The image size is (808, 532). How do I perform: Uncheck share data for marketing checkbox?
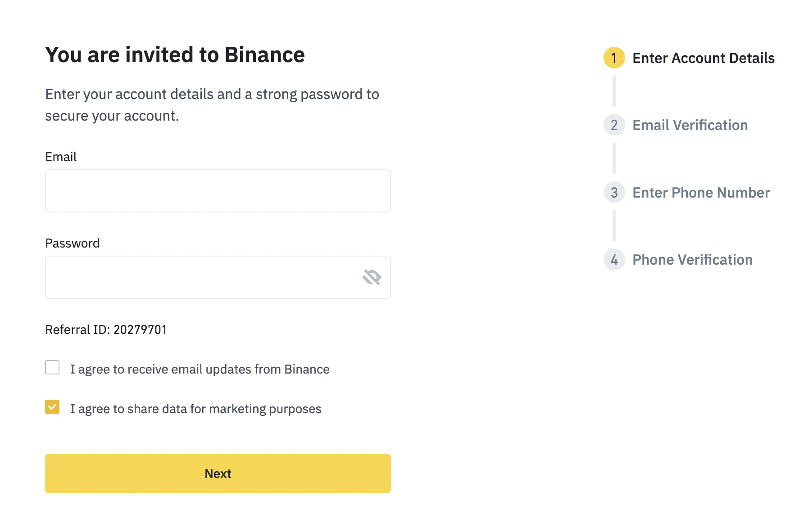[x=52, y=407]
